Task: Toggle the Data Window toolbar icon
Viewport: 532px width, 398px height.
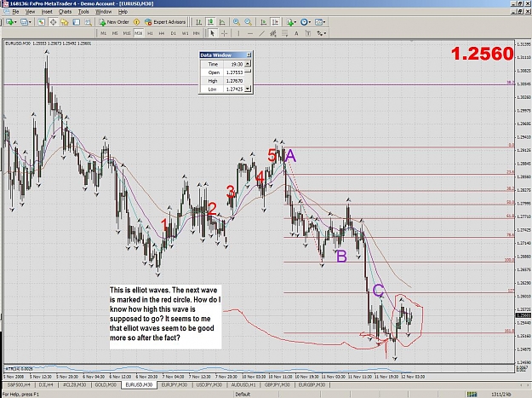Action: click(x=53, y=22)
